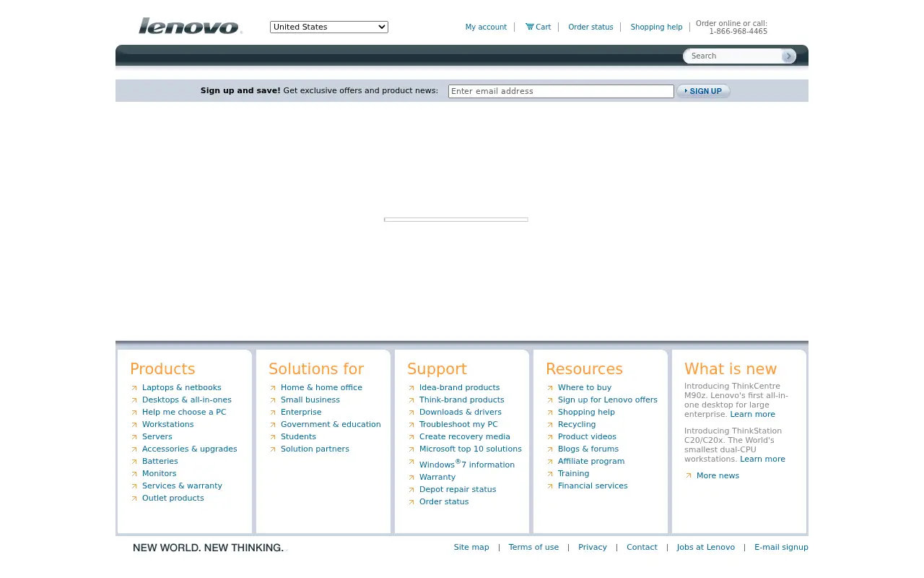The image size is (924, 578).
Task: Click arrow icon beside Training
Action: pyautogui.click(x=550, y=474)
